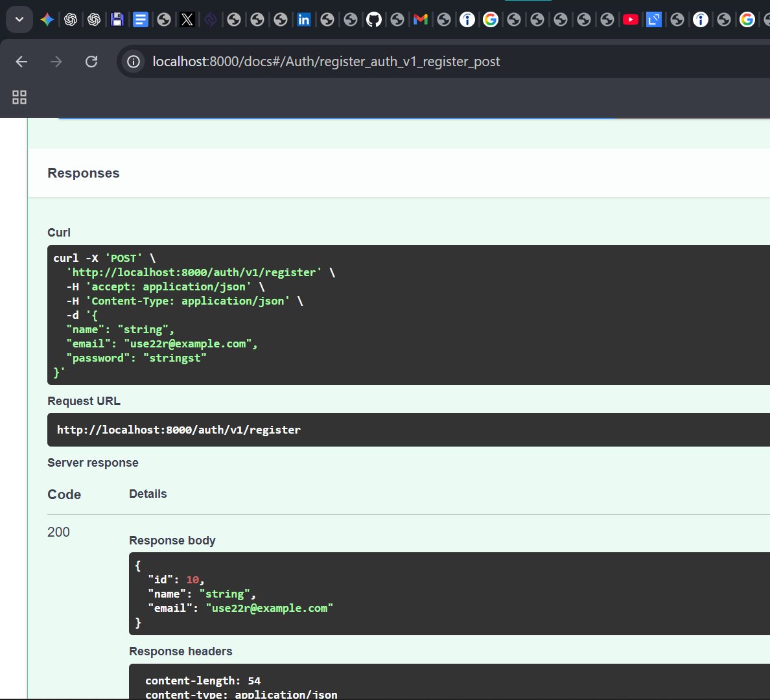Switch to the floppy disk save tab
The height and width of the screenshot is (700, 770).
[117, 19]
